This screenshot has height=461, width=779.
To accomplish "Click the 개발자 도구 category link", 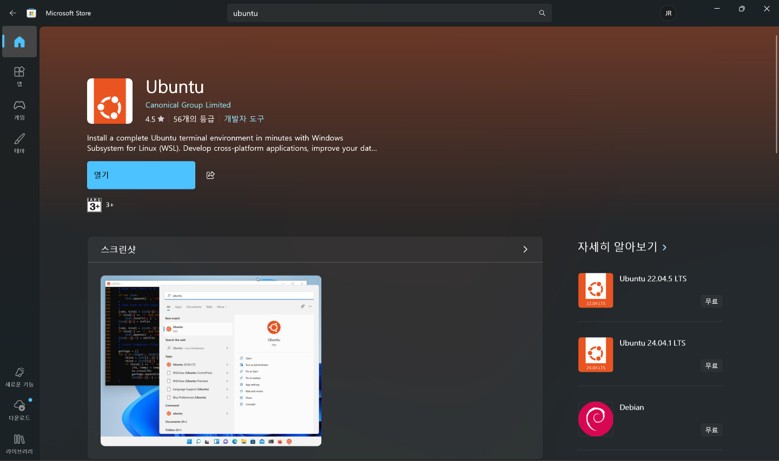I will [x=244, y=119].
